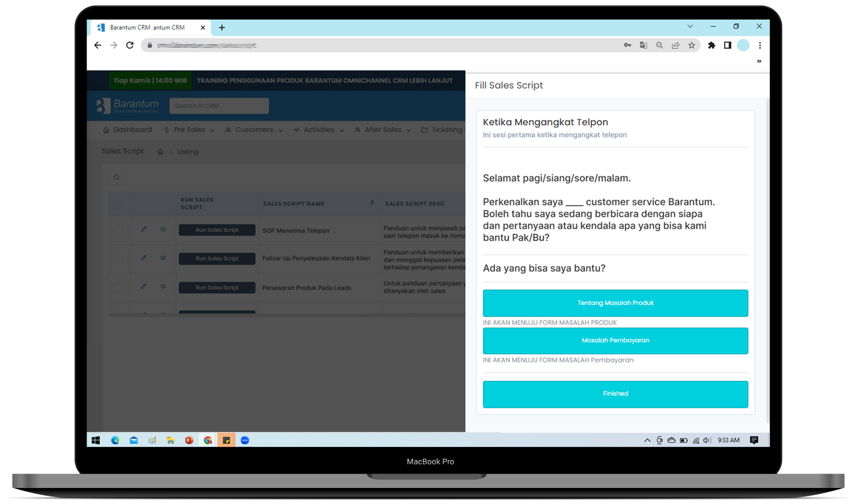Toggle visibility eye icon on SOP Menerima Telepon

tap(163, 230)
